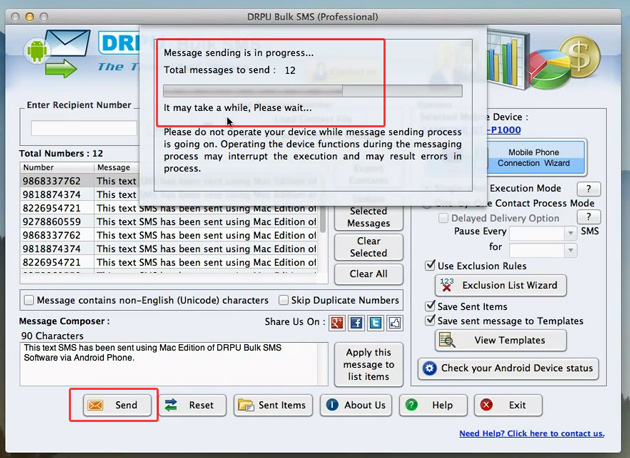This screenshot has height=458, width=630.
Task: Click help button beside Execution Mode
Action: pyautogui.click(x=589, y=188)
